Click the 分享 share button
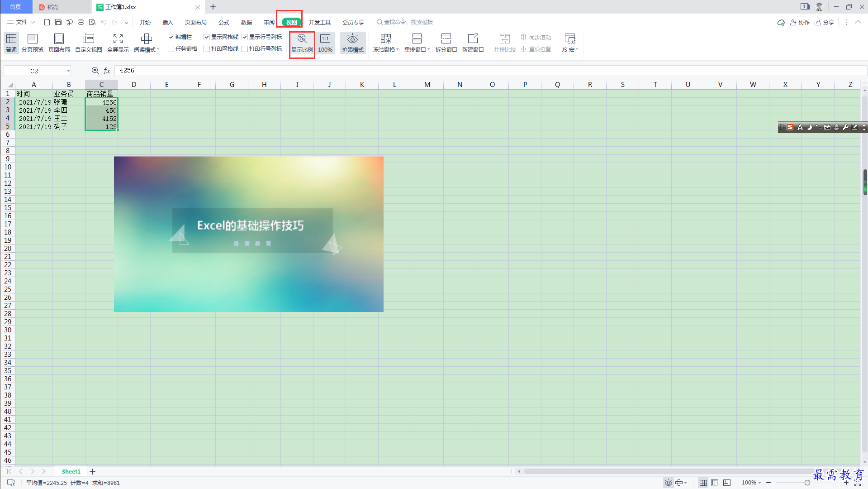The image size is (868, 489). pyautogui.click(x=824, y=22)
